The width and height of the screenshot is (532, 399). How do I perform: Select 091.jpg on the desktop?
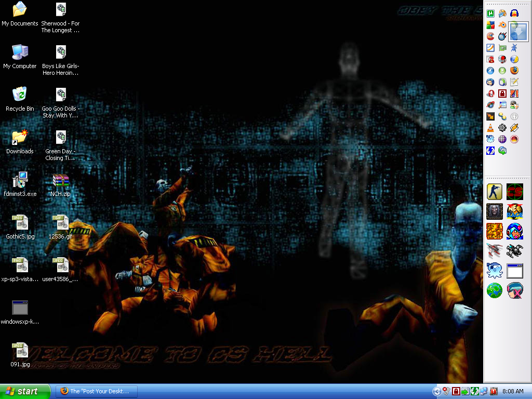point(20,355)
